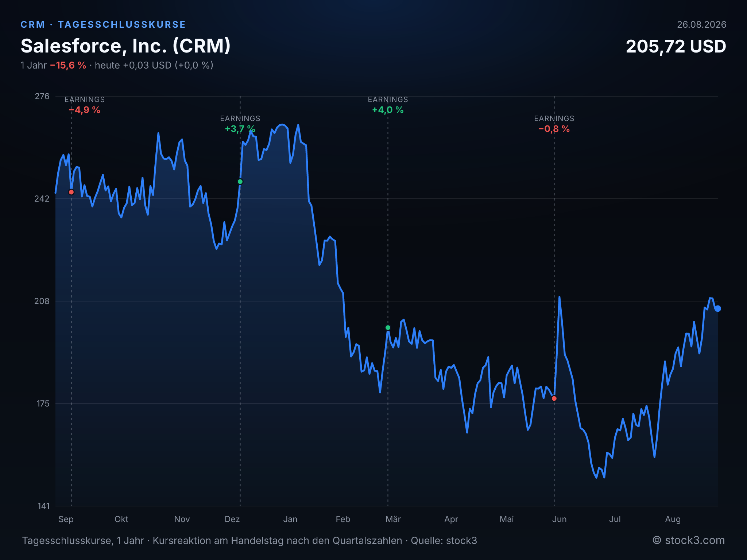Image resolution: width=747 pixels, height=560 pixels.
Task: Select the +3,7 % earnings reaction label
Action: [x=240, y=129]
